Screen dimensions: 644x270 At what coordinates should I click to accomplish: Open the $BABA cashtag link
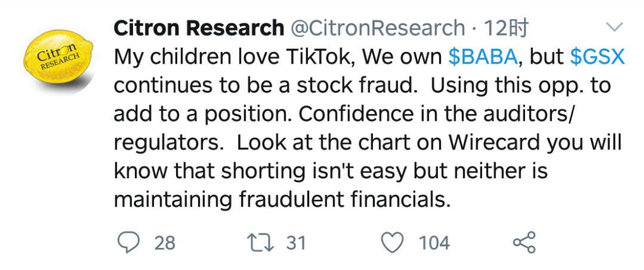tap(483, 57)
